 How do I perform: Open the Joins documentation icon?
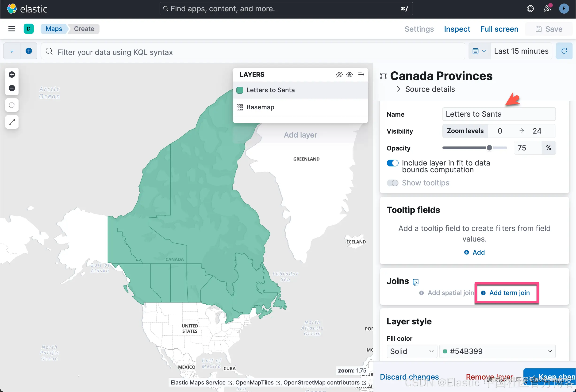pos(416,282)
